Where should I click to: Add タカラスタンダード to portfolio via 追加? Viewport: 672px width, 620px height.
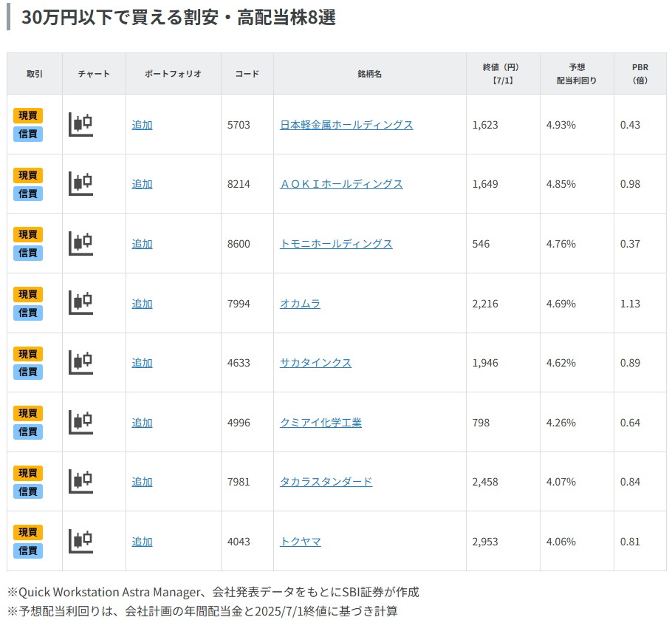click(x=143, y=482)
